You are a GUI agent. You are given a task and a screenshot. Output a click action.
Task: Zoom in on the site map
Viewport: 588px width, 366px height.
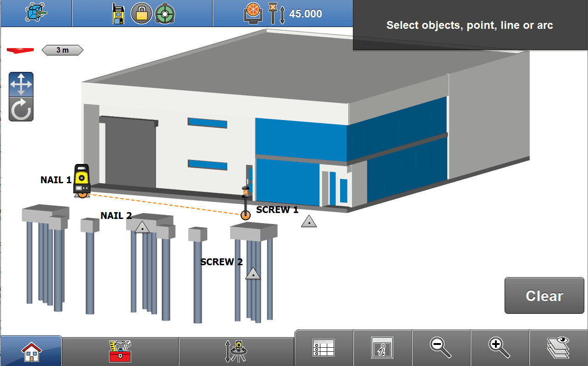pyautogui.click(x=500, y=348)
